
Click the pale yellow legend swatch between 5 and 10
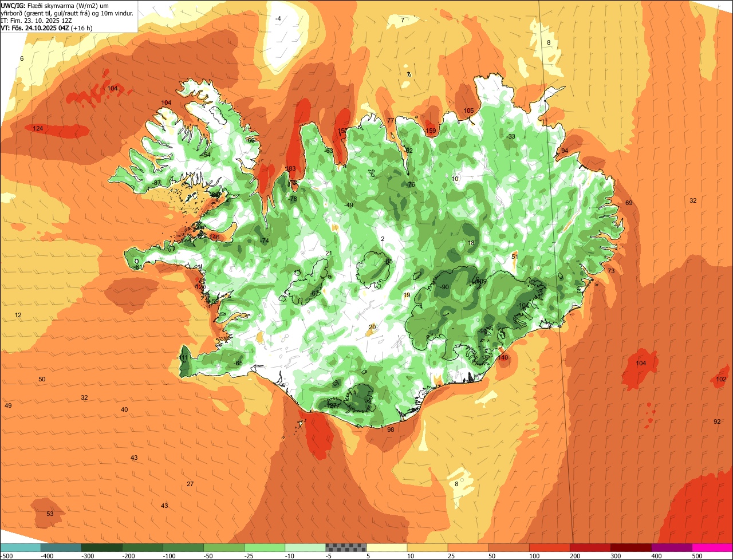[387, 547]
